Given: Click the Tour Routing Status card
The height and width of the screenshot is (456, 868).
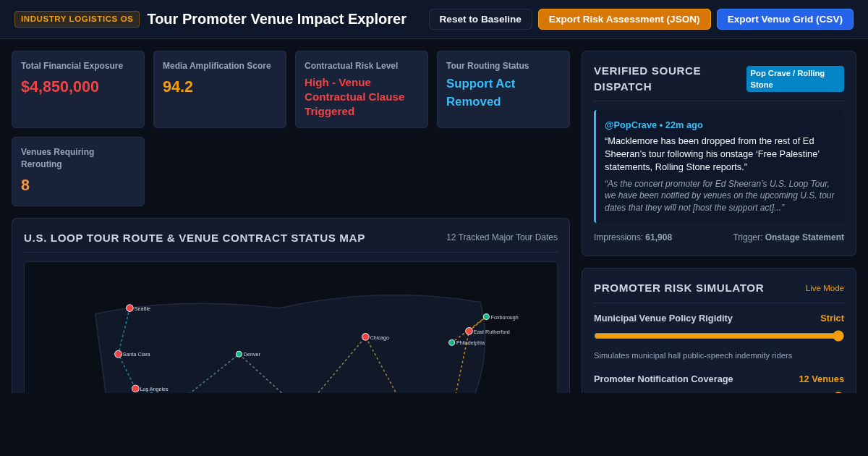Looking at the screenshot, I should click(503, 89).
